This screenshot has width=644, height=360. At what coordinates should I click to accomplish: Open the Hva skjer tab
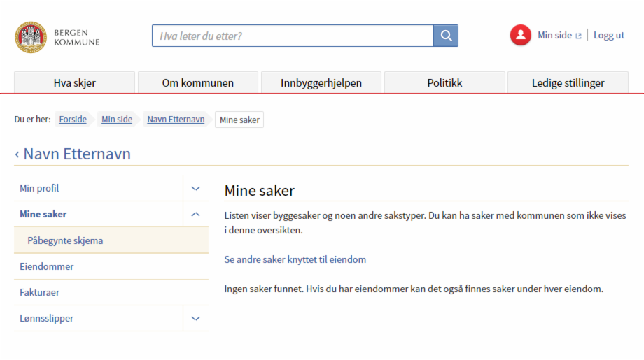[75, 83]
